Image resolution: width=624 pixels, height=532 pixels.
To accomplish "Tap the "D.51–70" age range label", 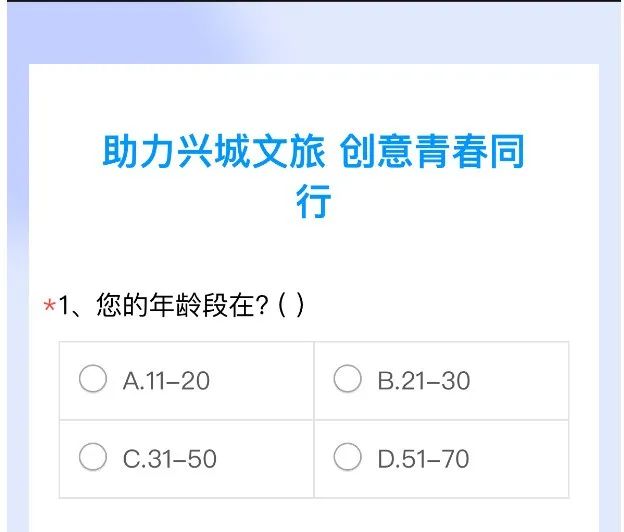I will 423,459.
